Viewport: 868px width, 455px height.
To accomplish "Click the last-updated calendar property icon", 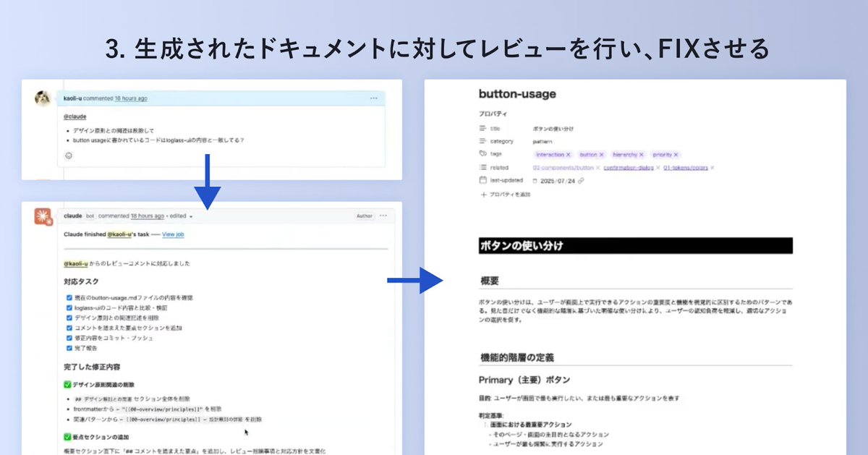I will point(483,180).
